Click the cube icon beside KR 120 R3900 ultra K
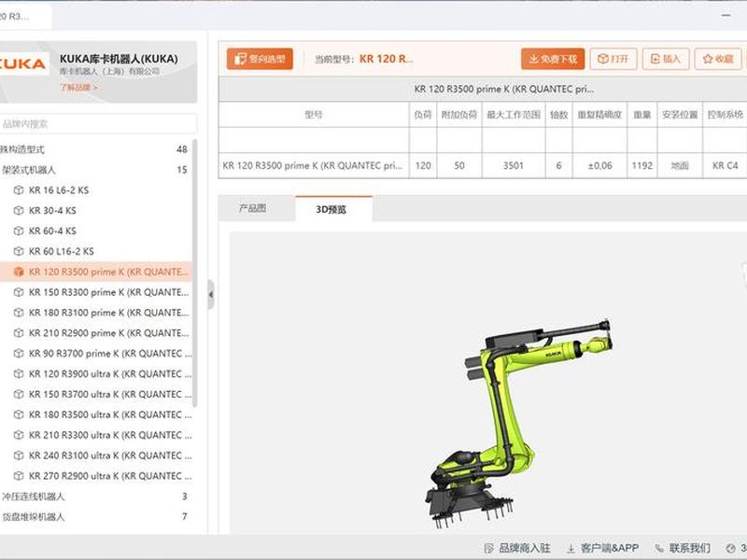This screenshot has height=560, width=747. coord(19,374)
